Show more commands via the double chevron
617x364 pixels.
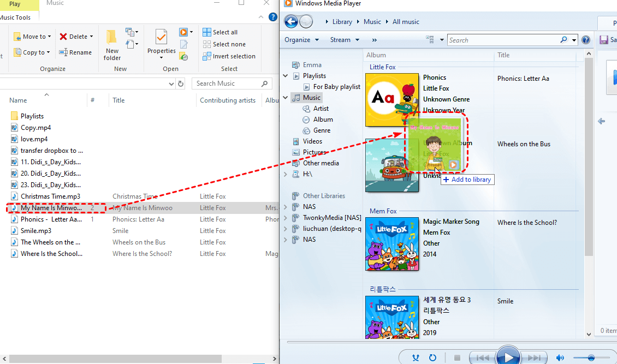374,40
